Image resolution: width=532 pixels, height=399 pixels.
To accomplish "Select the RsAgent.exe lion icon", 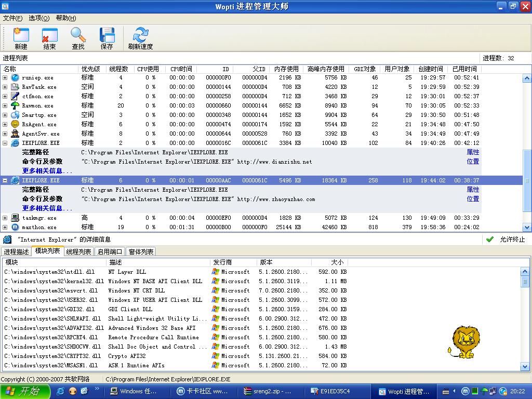I will point(15,124).
